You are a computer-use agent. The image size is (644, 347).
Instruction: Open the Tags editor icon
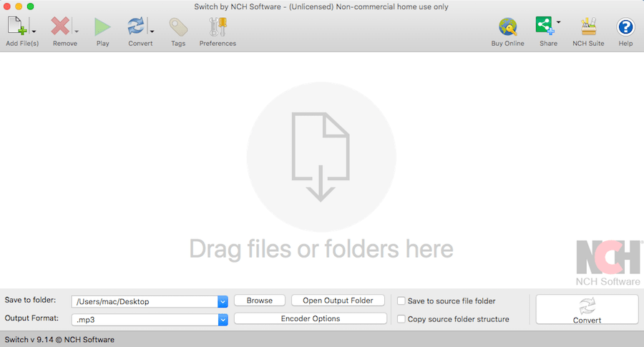pos(178,27)
